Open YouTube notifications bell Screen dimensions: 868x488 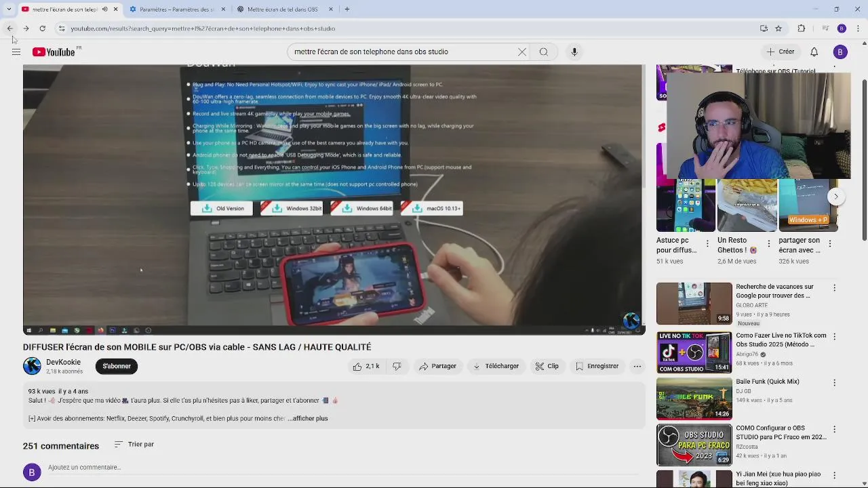[814, 52]
